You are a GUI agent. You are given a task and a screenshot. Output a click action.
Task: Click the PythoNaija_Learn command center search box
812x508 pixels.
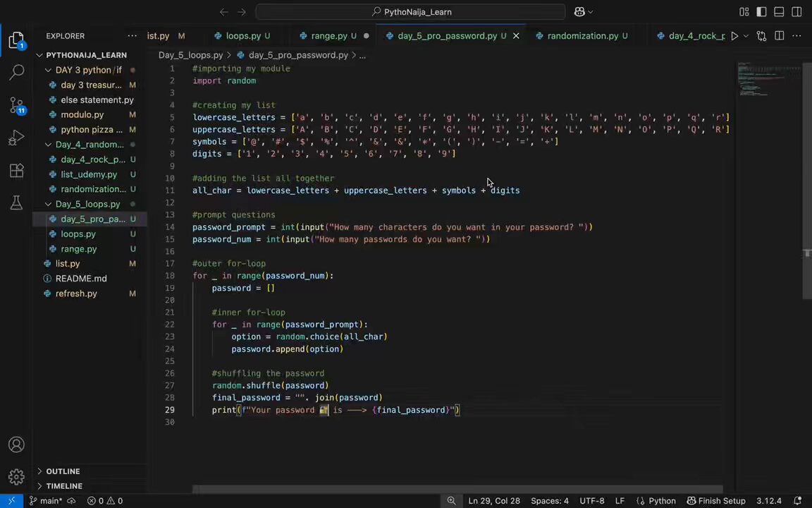[410, 11]
